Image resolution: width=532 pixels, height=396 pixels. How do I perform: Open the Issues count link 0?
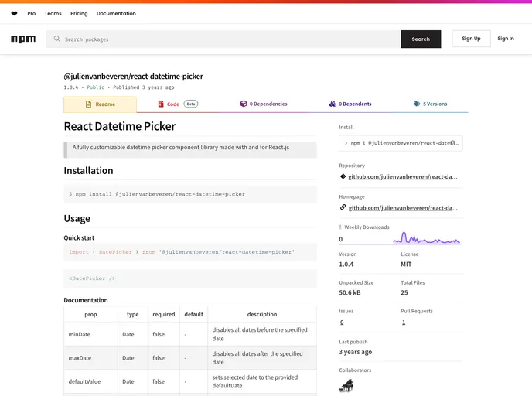click(x=342, y=323)
